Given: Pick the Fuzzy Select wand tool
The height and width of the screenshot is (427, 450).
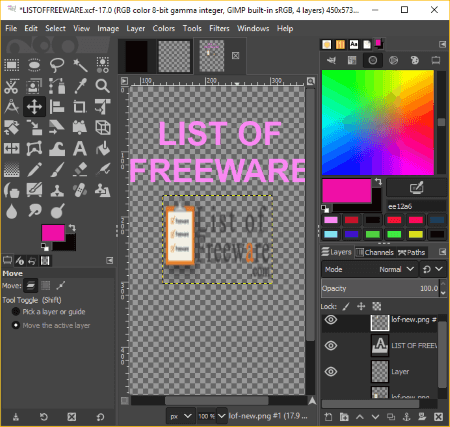Looking at the screenshot, I should click(x=80, y=65).
